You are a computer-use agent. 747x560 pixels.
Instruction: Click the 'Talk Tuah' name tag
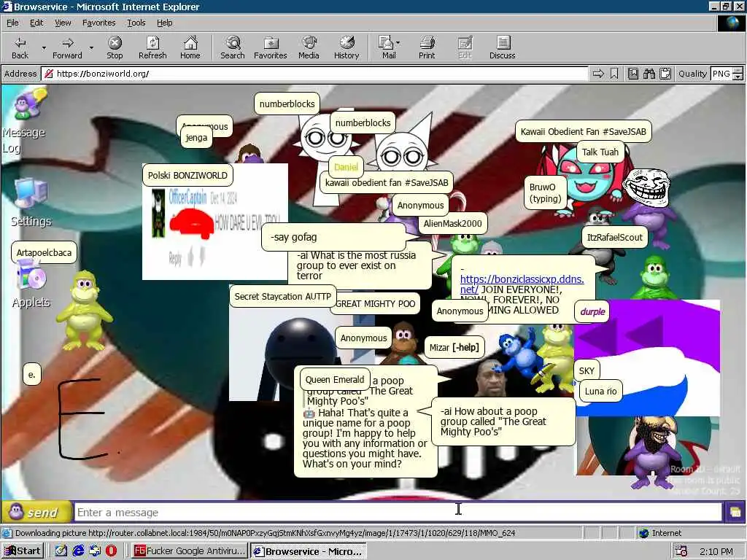coord(600,152)
